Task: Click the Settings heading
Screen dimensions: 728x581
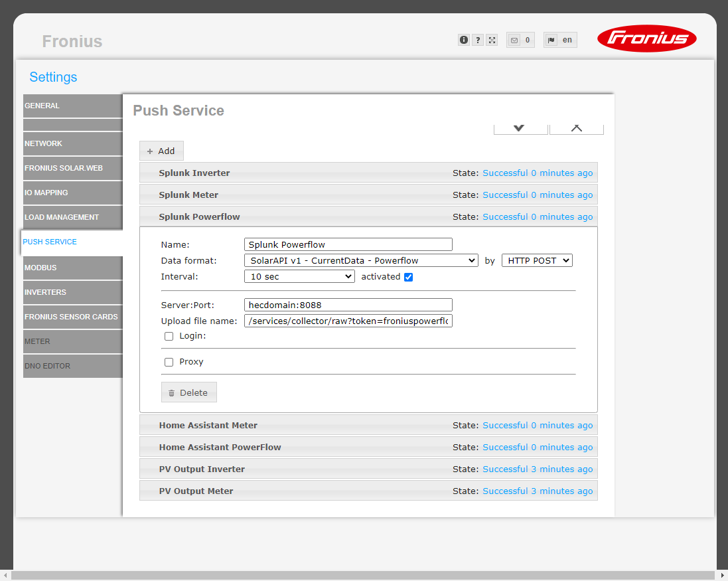Action: 53,77
